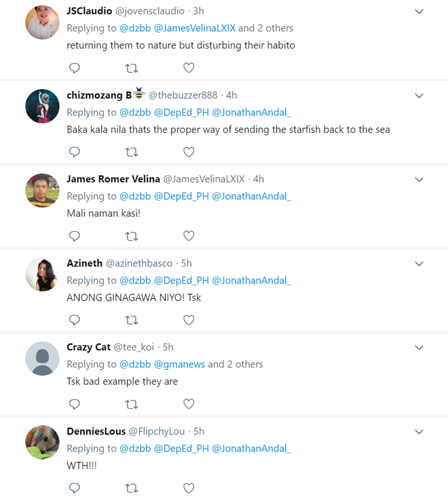Like DenniesLous's WTH tweet
448x498 pixels.
click(x=189, y=488)
